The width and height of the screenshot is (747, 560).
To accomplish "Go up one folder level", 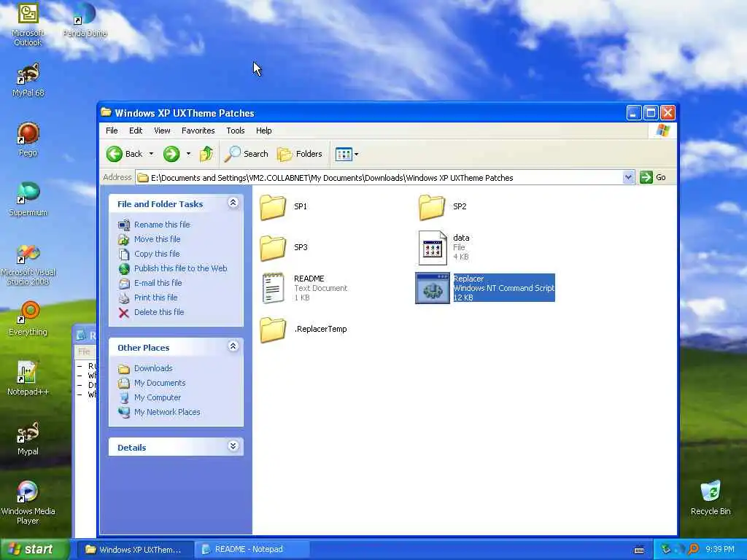I will coord(206,154).
